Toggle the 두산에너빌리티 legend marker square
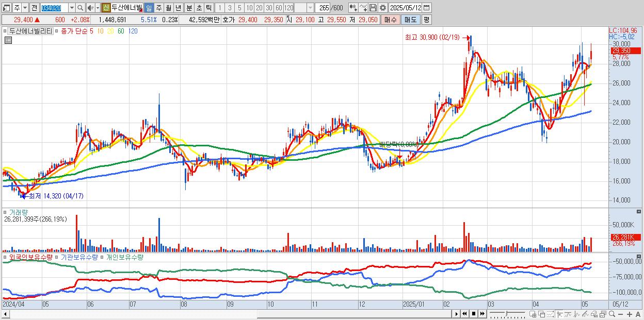644x320 pixels. [6, 31]
